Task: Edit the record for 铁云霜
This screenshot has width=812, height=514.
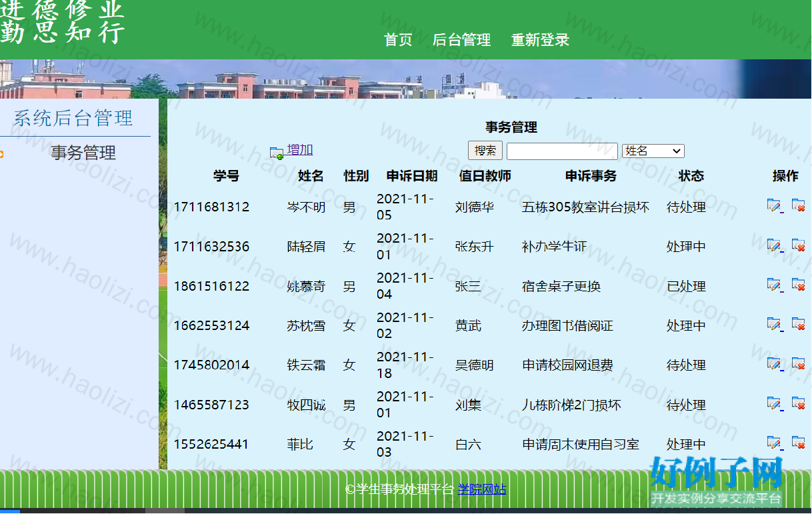Action: pos(774,363)
